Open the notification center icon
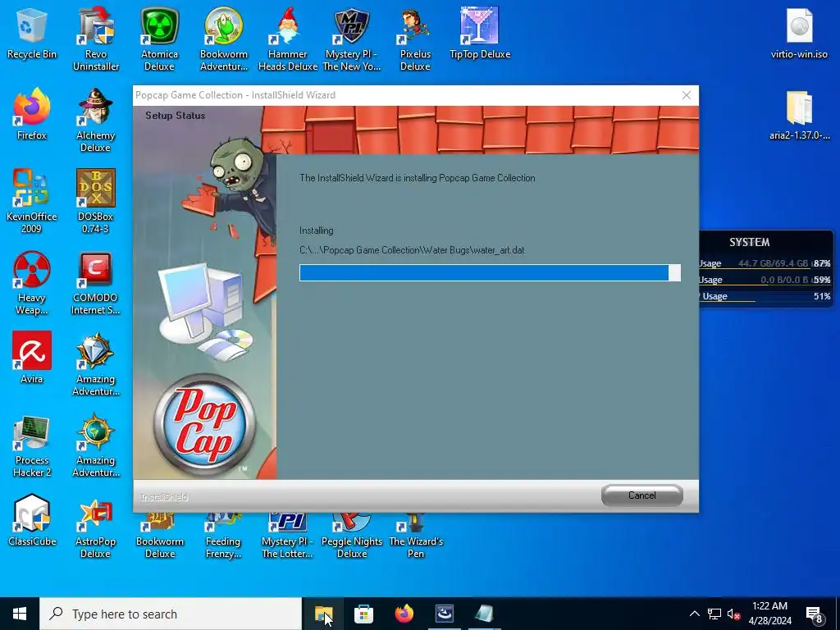The width and height of the screenshot is (840, 630). (x=815, y=614)
